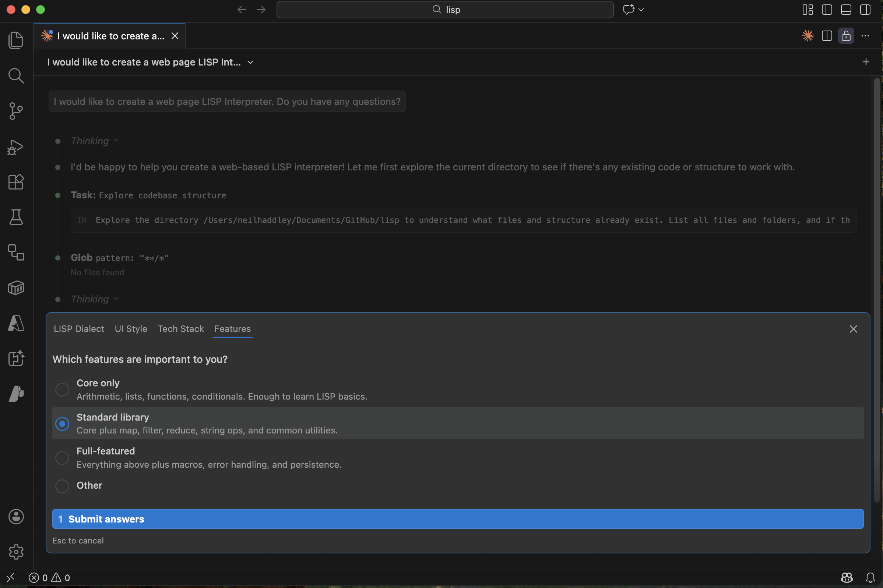The image size is (883, 588).
Task: Expand the conversation title dropdown
Action: pos(250,62)
